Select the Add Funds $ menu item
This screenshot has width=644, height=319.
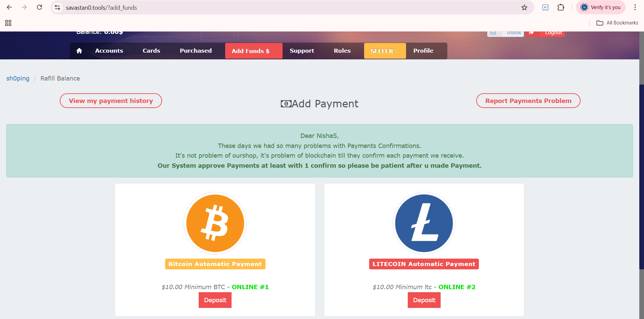pos(254,51)
